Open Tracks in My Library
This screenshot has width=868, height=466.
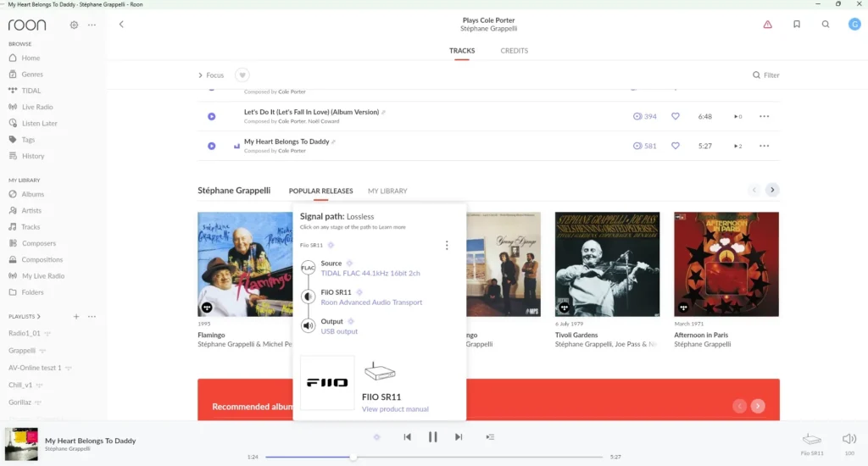(x=25, y=227)
